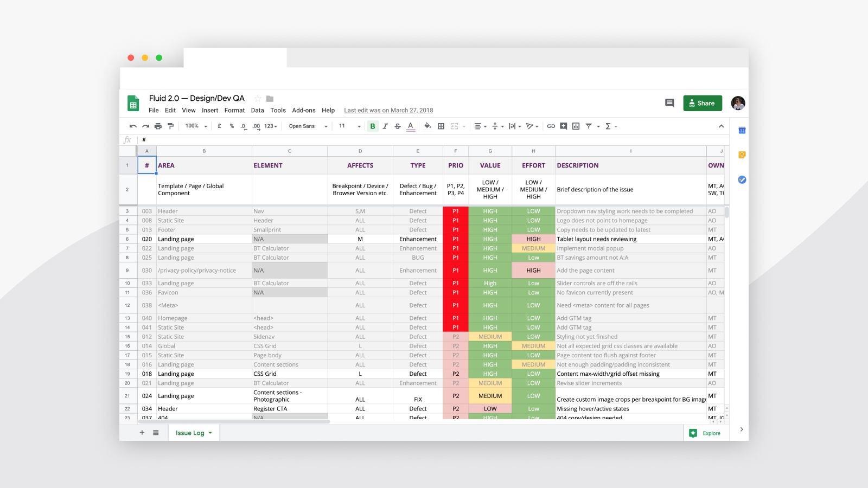This screenshot has width=868, height=488.
Task: Open the comments history icon
Action: [x=669, y=103]
